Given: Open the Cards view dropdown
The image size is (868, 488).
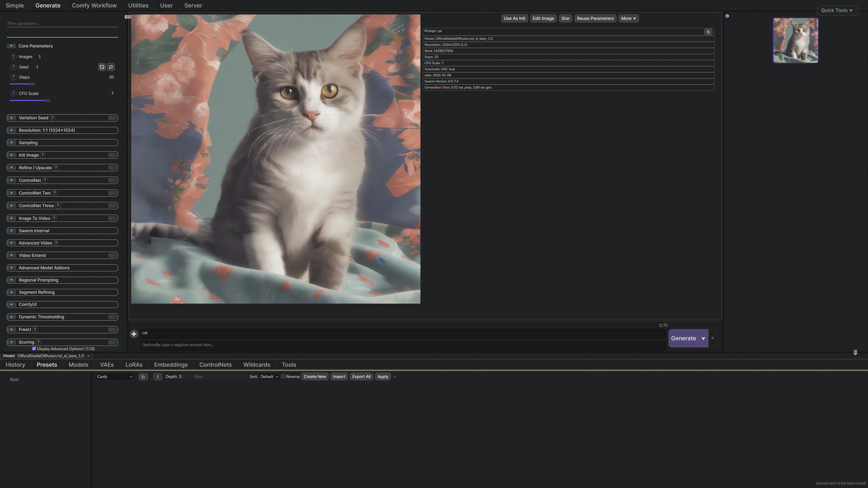Looking at the screenshot, I should tap(115, 377).
